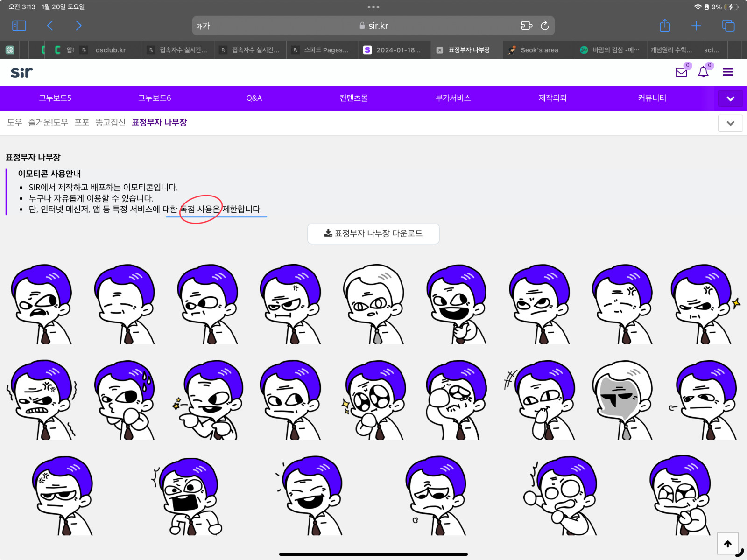Open the hamburger site menu
747x560 pixels.
tap(727, 72)
